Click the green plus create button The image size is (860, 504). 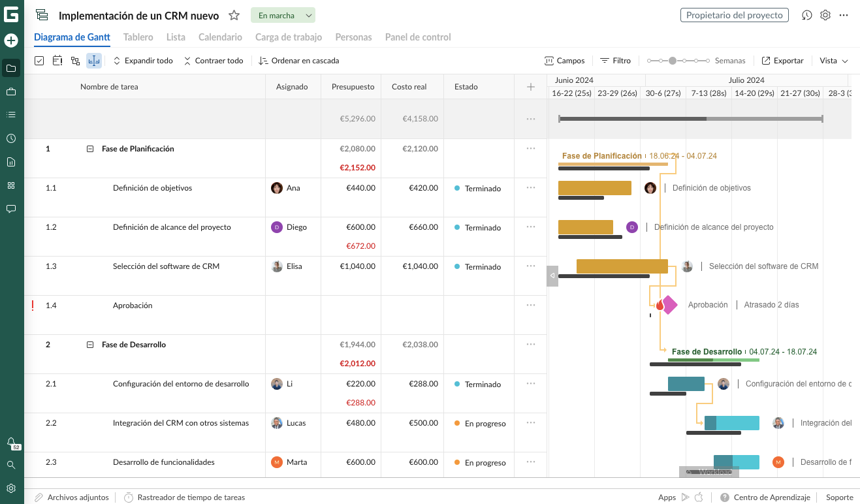(x=11, y=40)
